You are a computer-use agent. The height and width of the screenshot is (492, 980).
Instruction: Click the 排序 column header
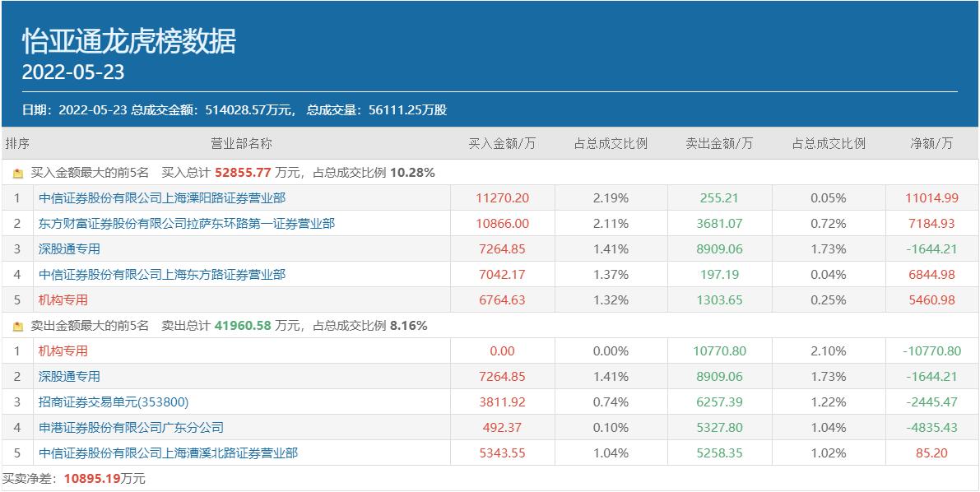[17, 144]
